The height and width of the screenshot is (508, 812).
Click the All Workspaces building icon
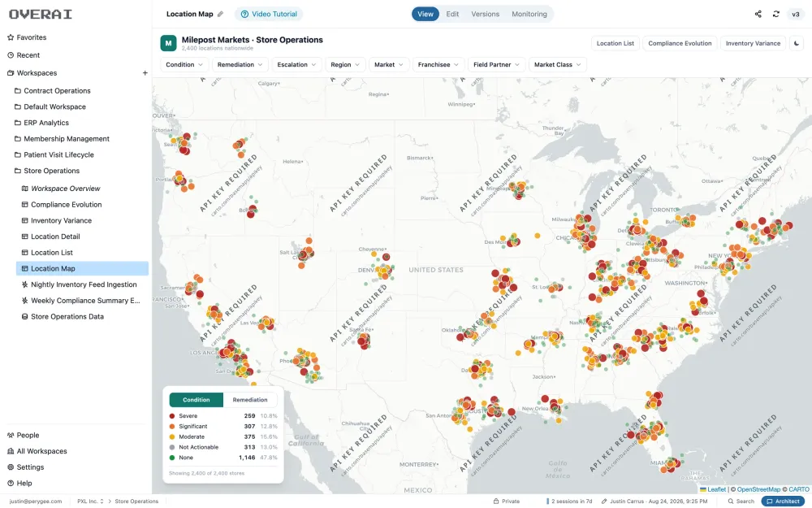click(x=11, y=451)
